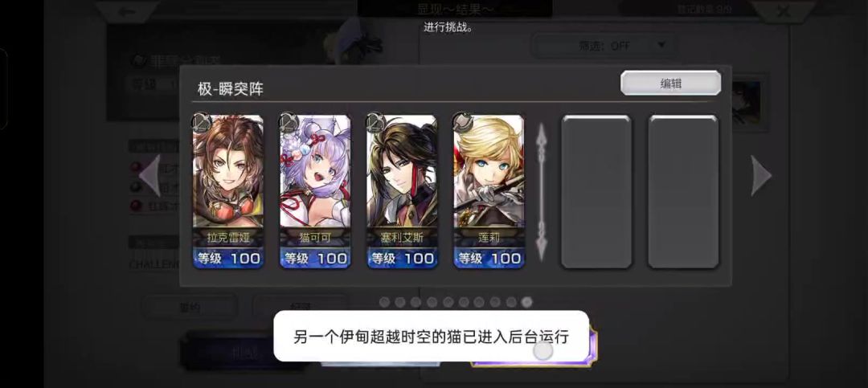Click the first empty reserve slot
Screen dimensions: 868x388
click(x=596, y=191)
